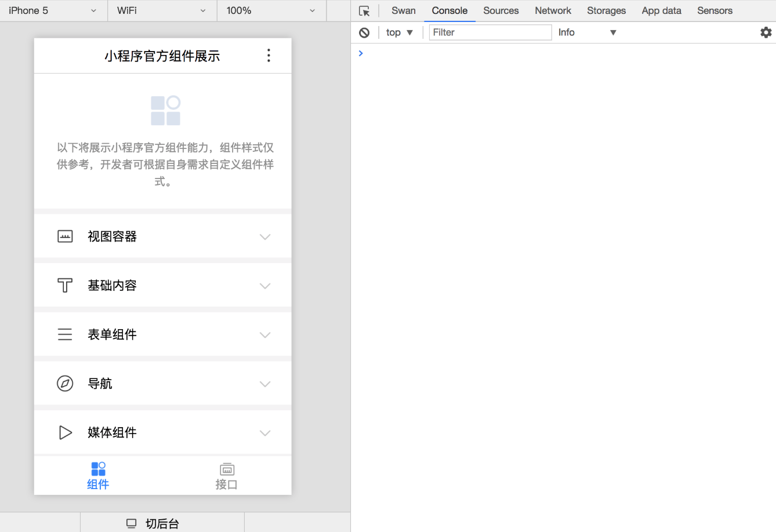The width and height of the screenshot is (776, 532).
Task: Click the 切后台 button
Action: tap(161, 523)
